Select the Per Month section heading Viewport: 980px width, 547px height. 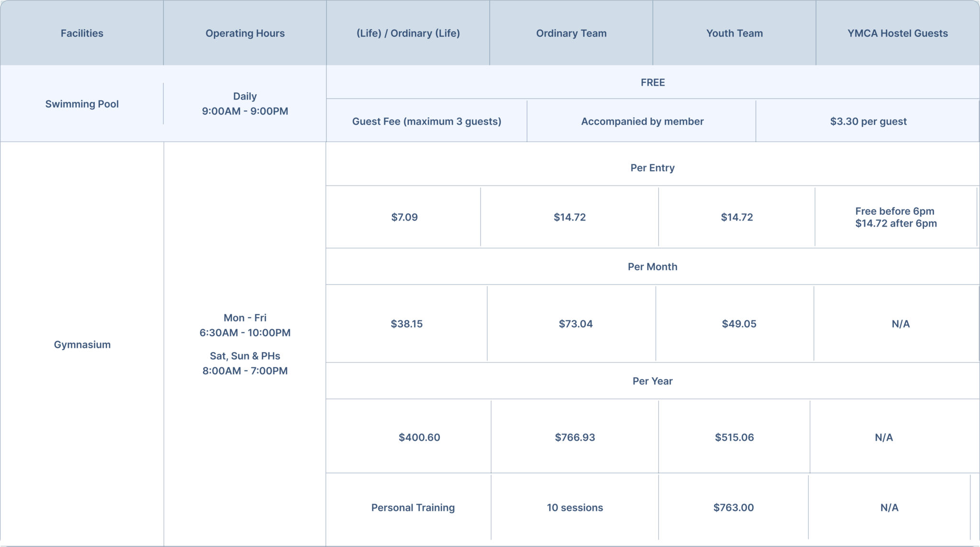[653, 266]
